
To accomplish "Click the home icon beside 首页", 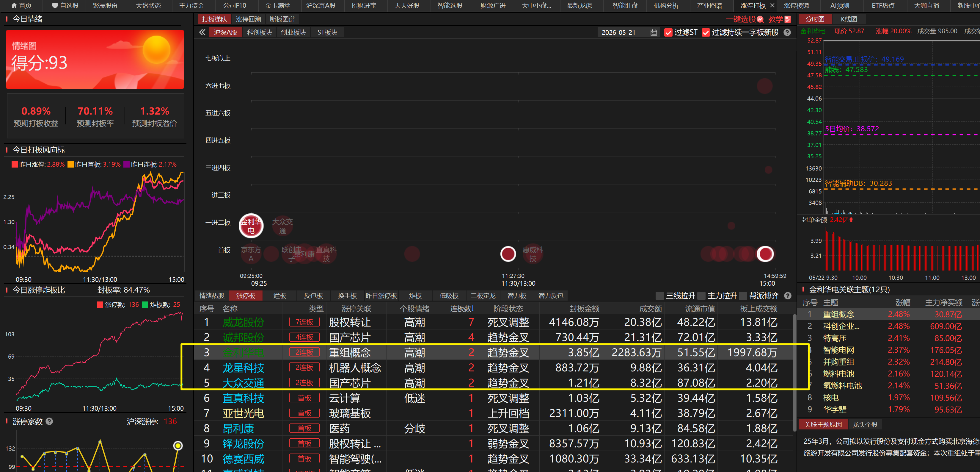I will 15,6.
